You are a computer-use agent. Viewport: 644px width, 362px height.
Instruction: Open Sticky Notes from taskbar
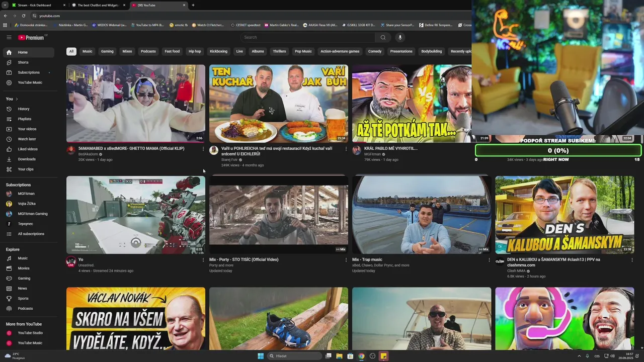click(x=383, y=356)
